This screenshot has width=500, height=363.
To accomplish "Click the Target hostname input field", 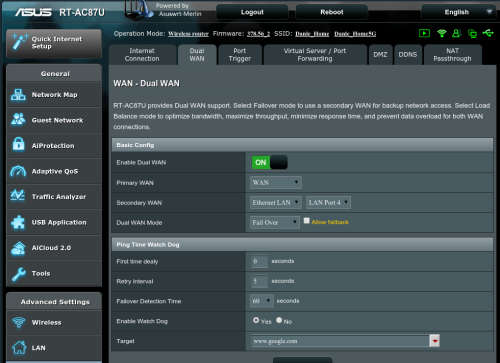I will click(x=340, y=341).
